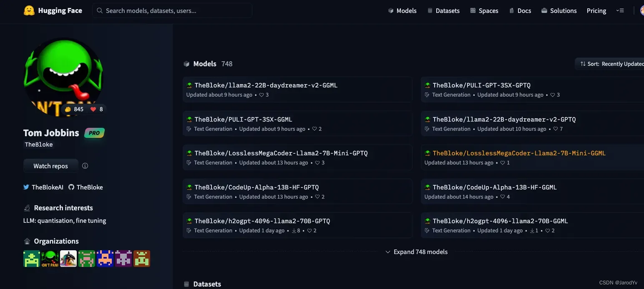Open the Solutions nav item

[559, 10]
